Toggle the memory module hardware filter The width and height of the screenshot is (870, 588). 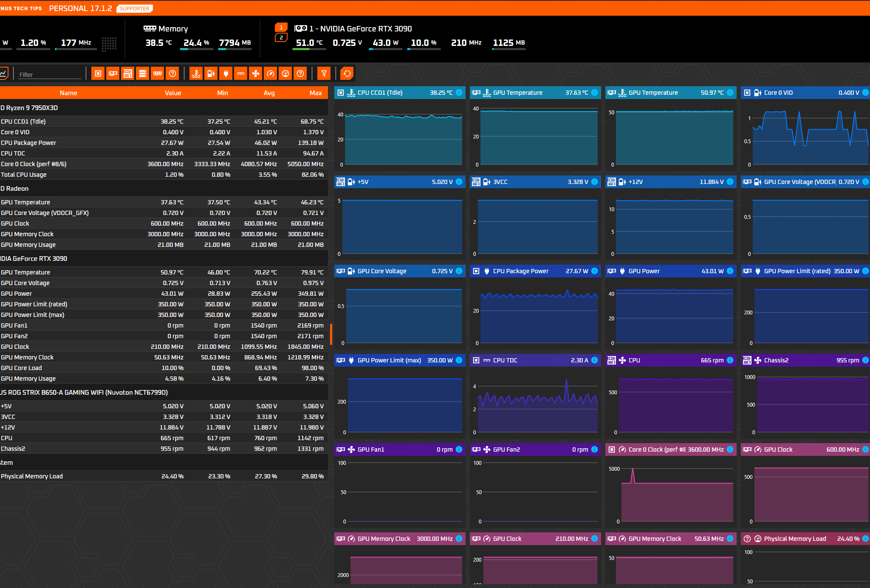click(x=157, y=73)
